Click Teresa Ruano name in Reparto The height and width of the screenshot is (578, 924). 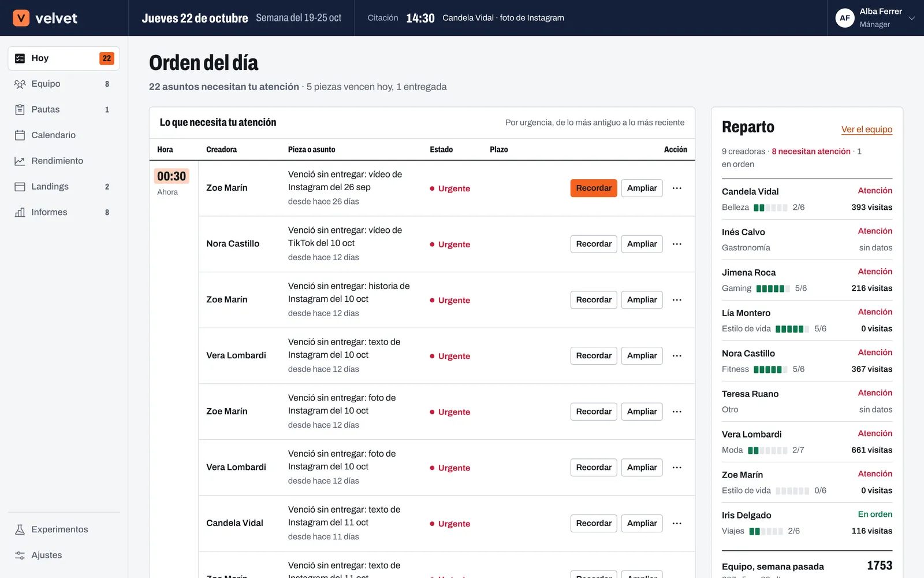(x=750, y=394)
